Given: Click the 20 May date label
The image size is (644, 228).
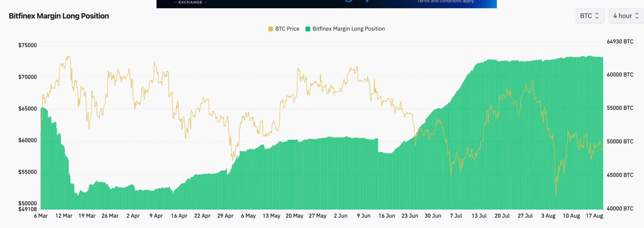Looking at the screenshot, I should pyautogui.click(x=295, y=216).
